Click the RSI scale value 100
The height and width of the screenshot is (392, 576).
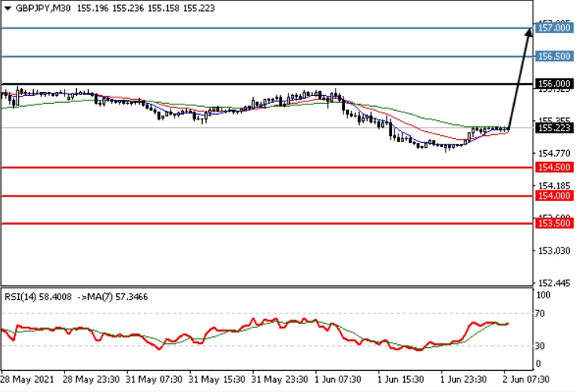[543, 295]
